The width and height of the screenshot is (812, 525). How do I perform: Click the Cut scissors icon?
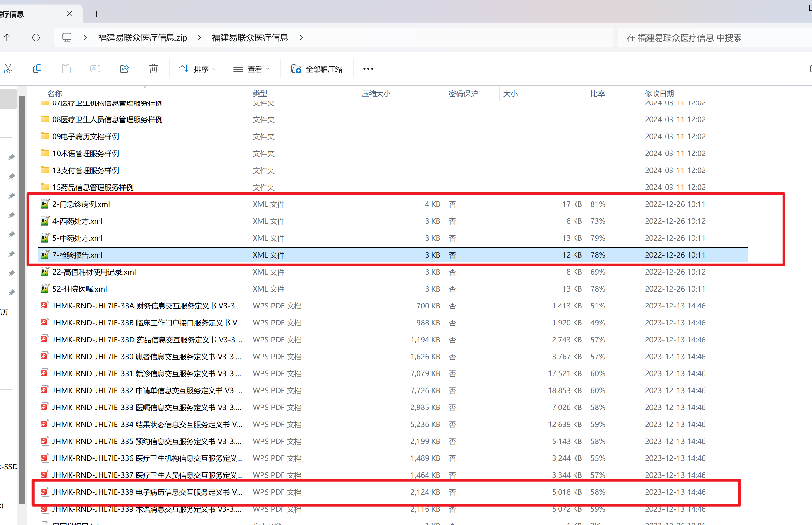point(8,69)
